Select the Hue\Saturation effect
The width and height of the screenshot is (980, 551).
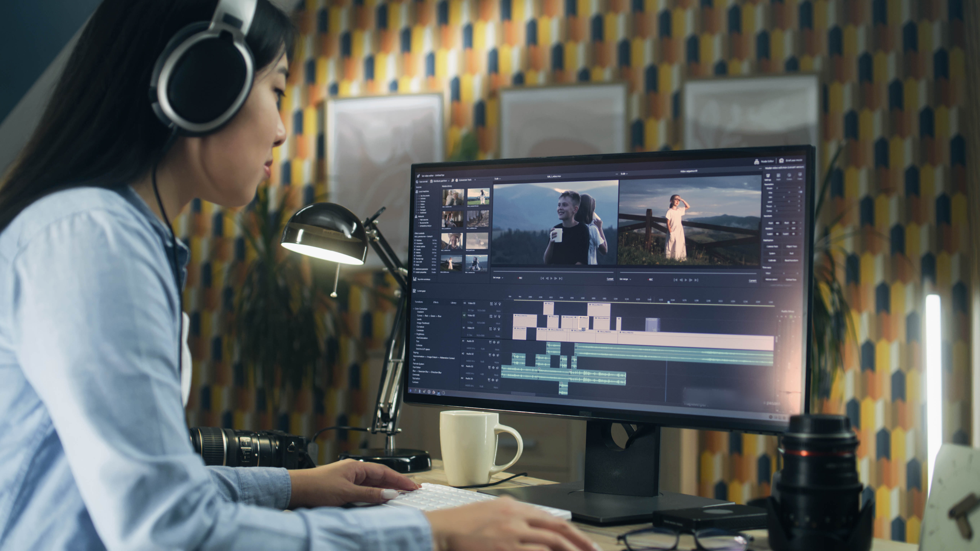point(422,338)
